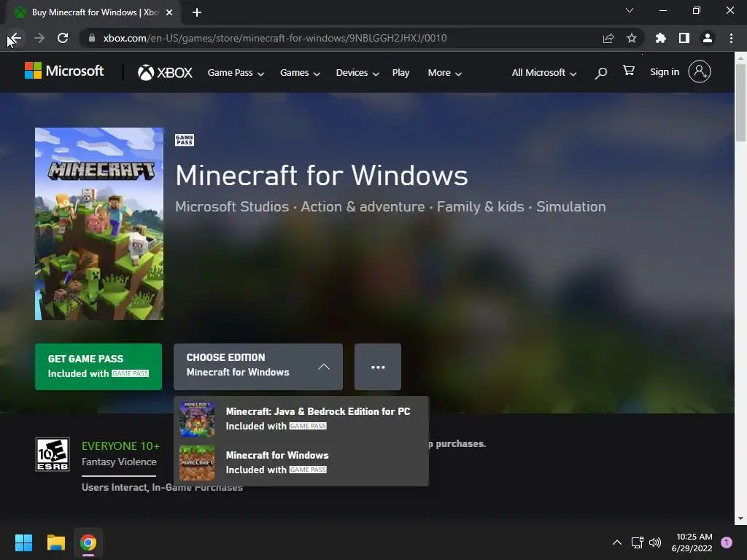Open the shopping cart
747x560 pixels.
(x=629, y=71)
